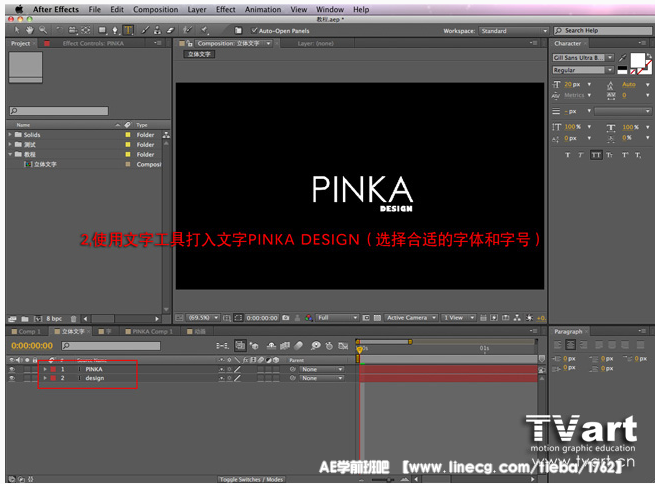This screenshot has width=655, height=484.
Task: Select the Puppet Pin tool
Action: (204, 30)
